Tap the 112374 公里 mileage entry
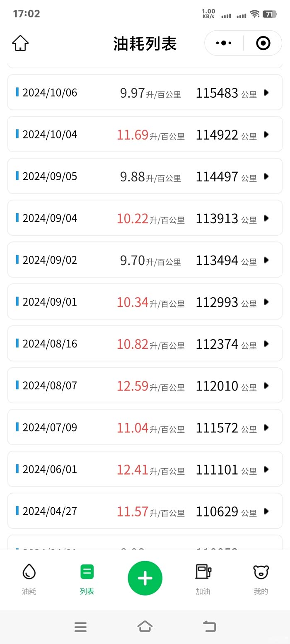 click(226, 344)
